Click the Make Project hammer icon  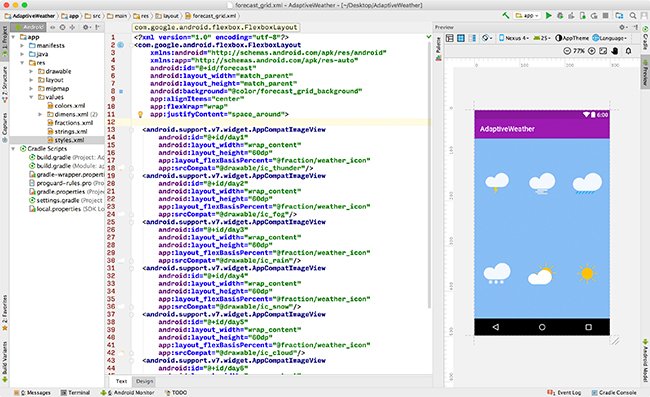[506, 16]
